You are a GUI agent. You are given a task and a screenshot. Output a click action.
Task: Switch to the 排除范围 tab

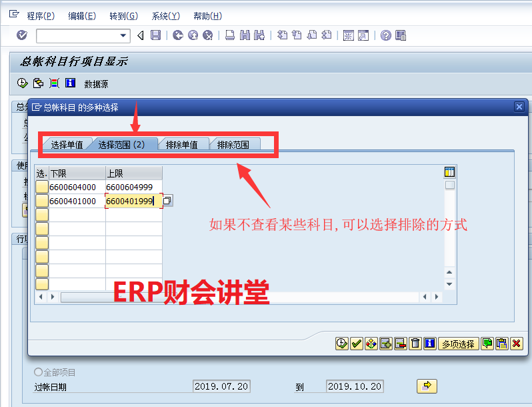point(233,144)
